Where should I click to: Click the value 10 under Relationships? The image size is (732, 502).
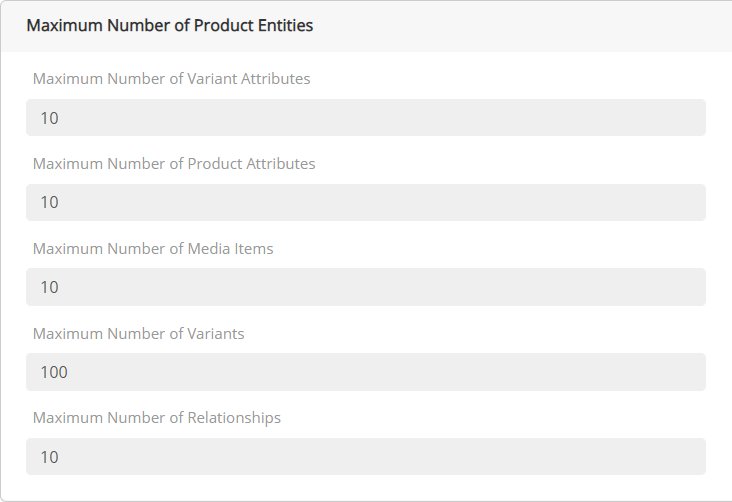pyautogui.click(x=49, y=458)
